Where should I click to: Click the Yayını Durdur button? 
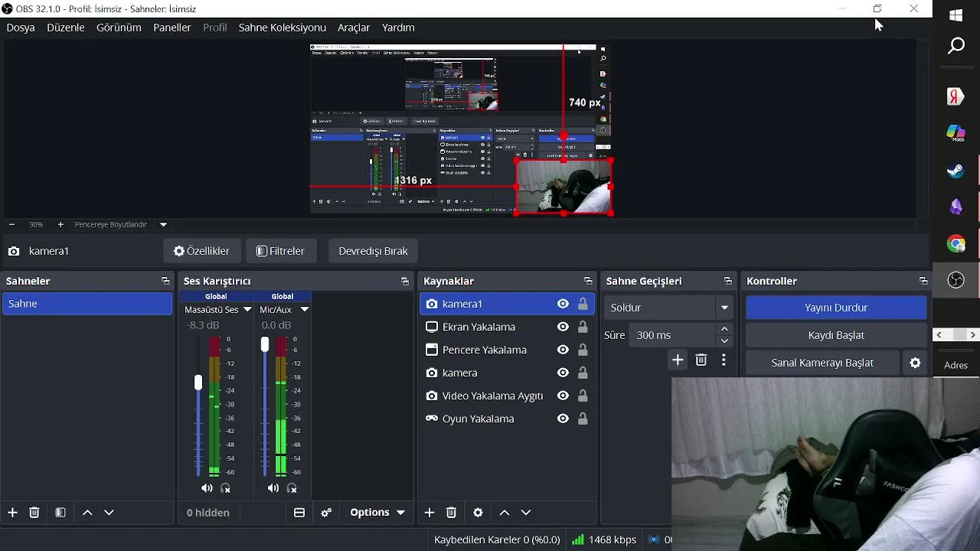[x=836, y=308]
